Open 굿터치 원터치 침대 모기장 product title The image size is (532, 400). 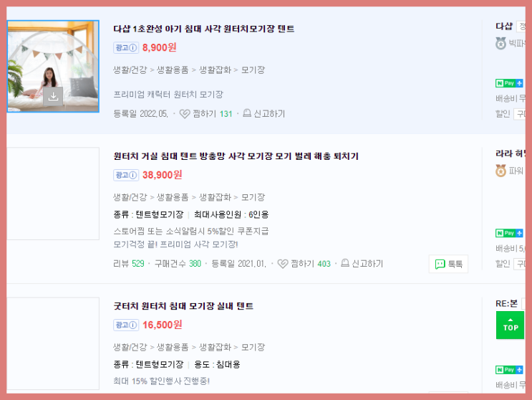tap(183, 306)
